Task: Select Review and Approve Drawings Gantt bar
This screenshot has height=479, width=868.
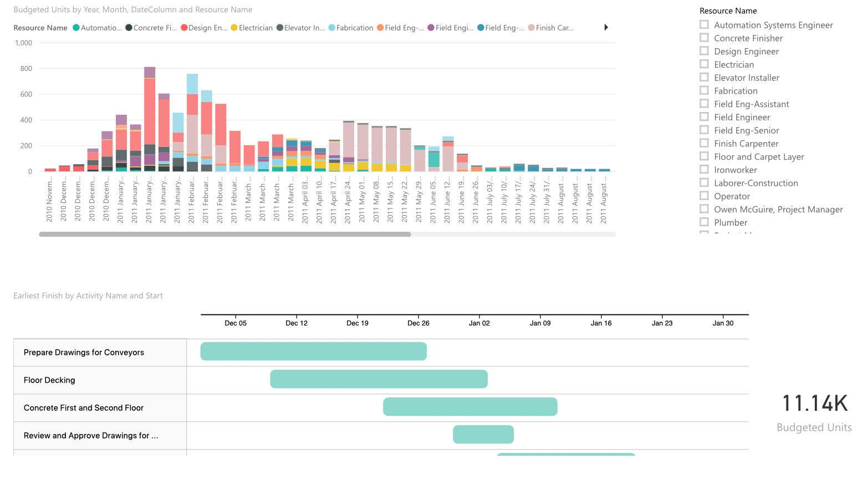Action: pos(483,435)
